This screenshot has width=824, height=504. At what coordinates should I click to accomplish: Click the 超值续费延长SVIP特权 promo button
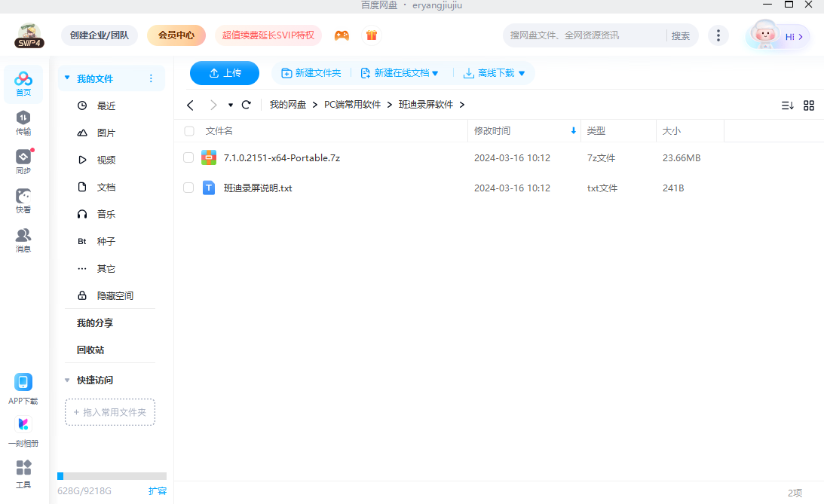pyautogui.click(x=268, y=35)
